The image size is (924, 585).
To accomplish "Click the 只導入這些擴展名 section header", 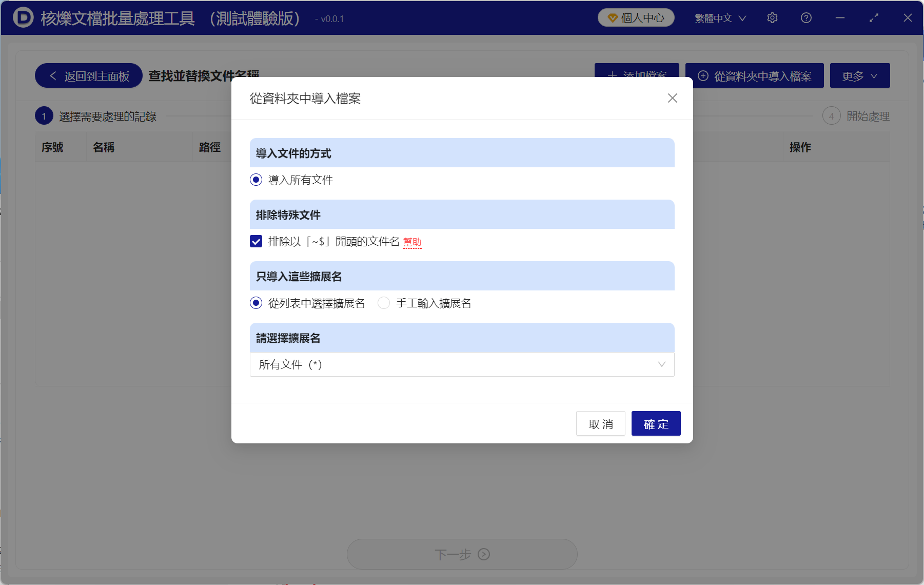I will [462, 276].
